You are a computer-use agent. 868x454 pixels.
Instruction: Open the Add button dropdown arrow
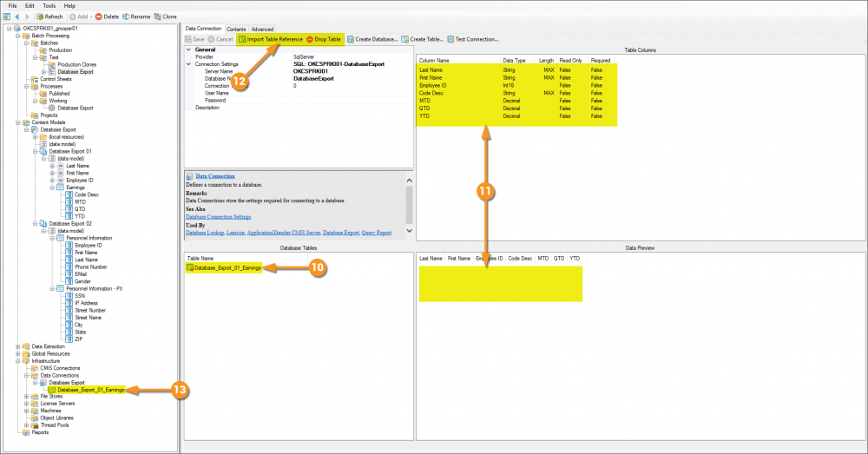pos(91,16)
